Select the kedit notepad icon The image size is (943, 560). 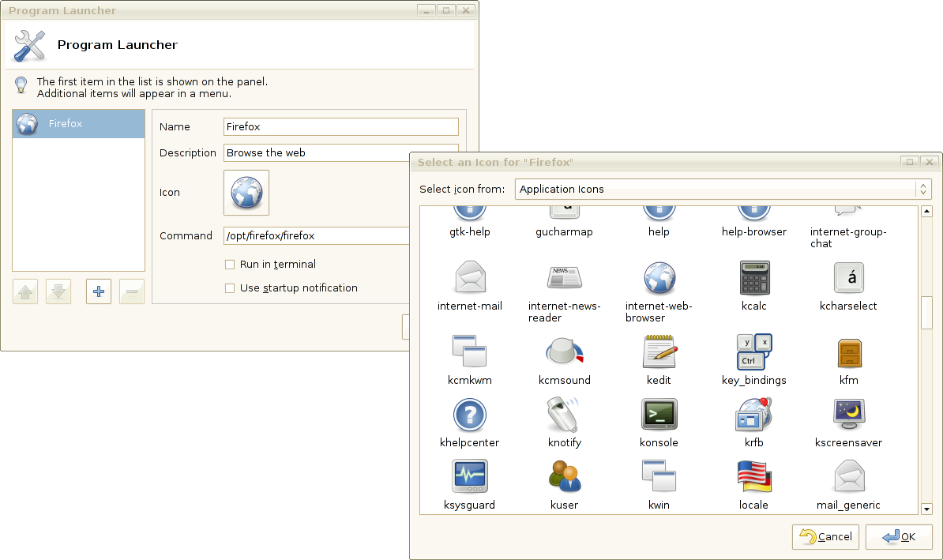coord(659,352)
